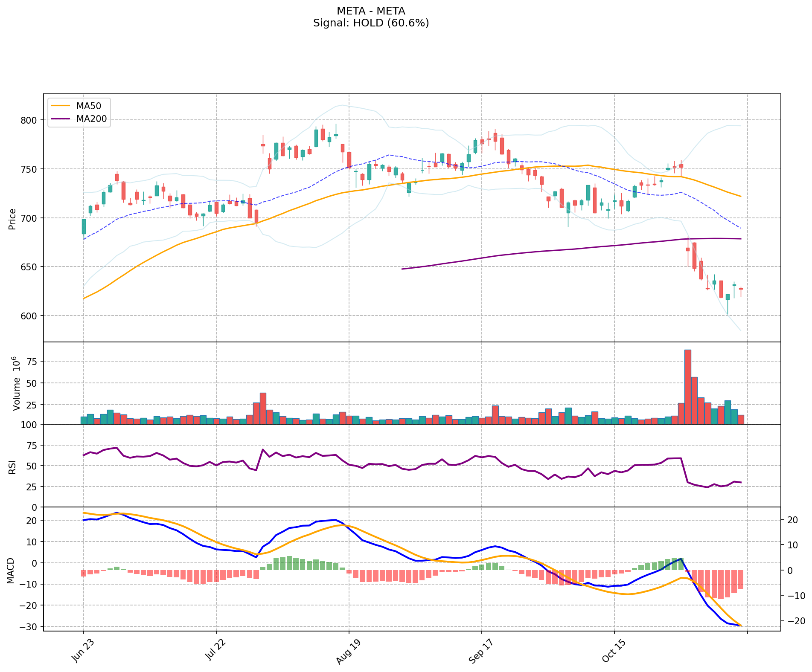Click the Price axis label
This screenshot has width=812, height=672.
point(12,219)
